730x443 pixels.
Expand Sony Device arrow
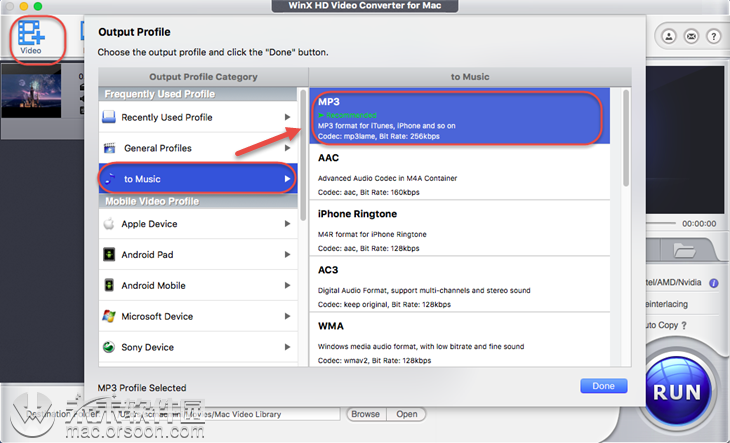click(x=288, y=347)
